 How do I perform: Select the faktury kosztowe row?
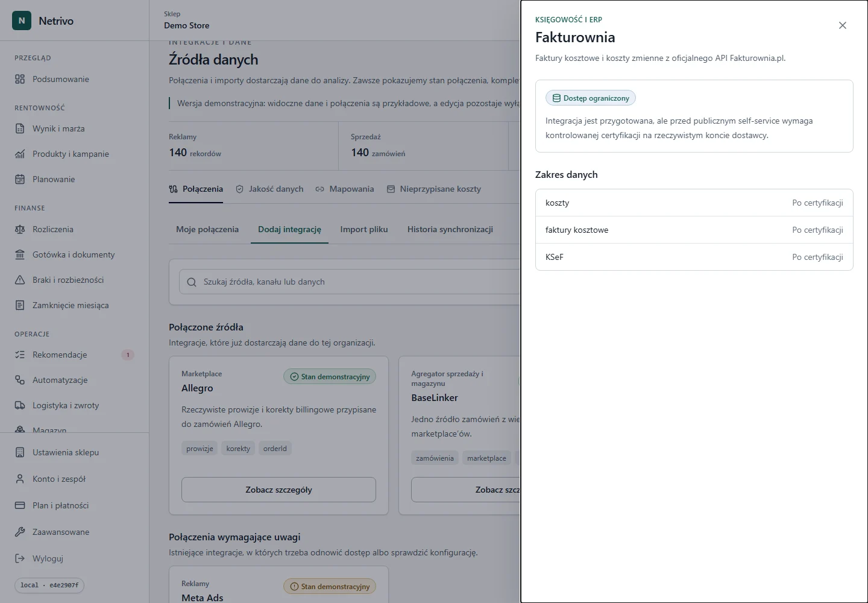(x=694, y=230)
